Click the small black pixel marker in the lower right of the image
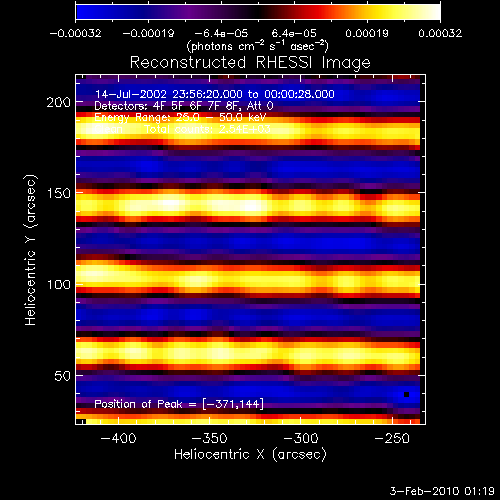The height and width of the screenshot is (500, 500). tap(406, 395)
